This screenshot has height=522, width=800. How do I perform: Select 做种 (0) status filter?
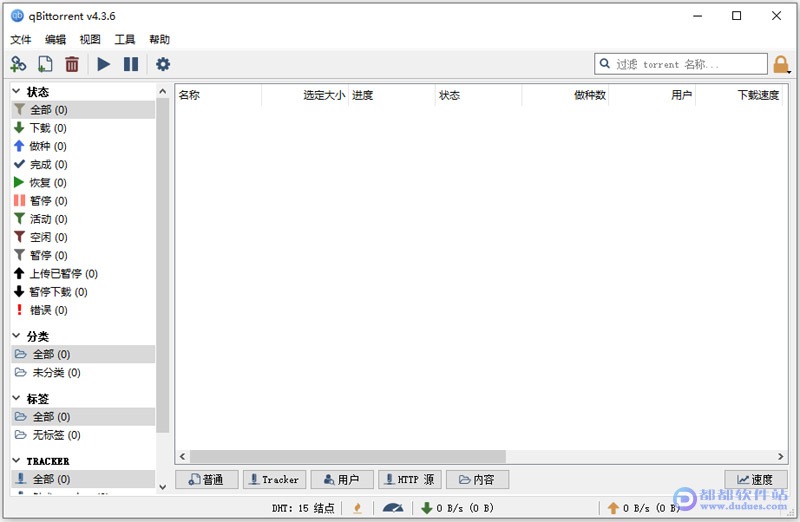click(x=83, y=146)
